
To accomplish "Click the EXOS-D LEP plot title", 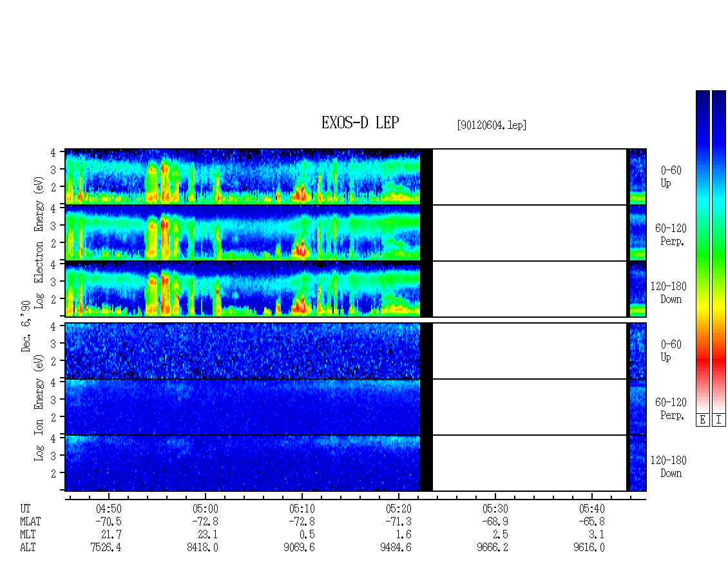I will pos(360,123).
